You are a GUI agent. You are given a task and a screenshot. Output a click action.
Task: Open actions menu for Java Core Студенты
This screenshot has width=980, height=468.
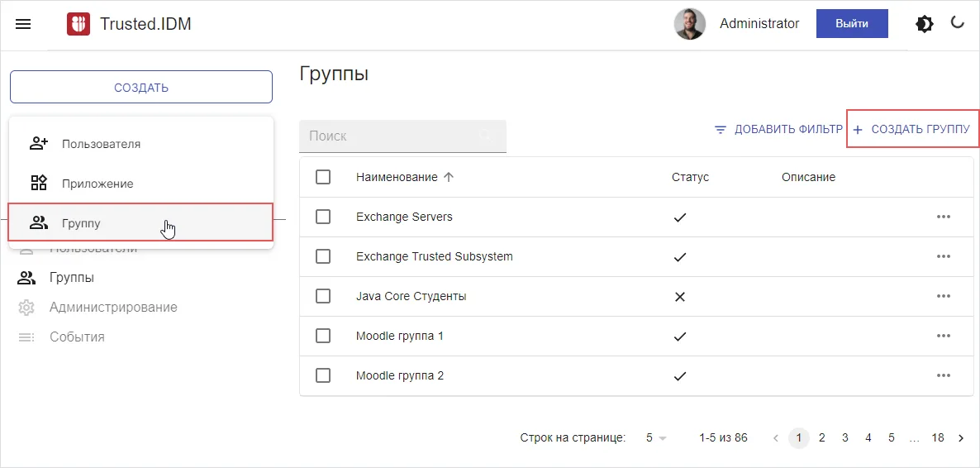point(943,296)
